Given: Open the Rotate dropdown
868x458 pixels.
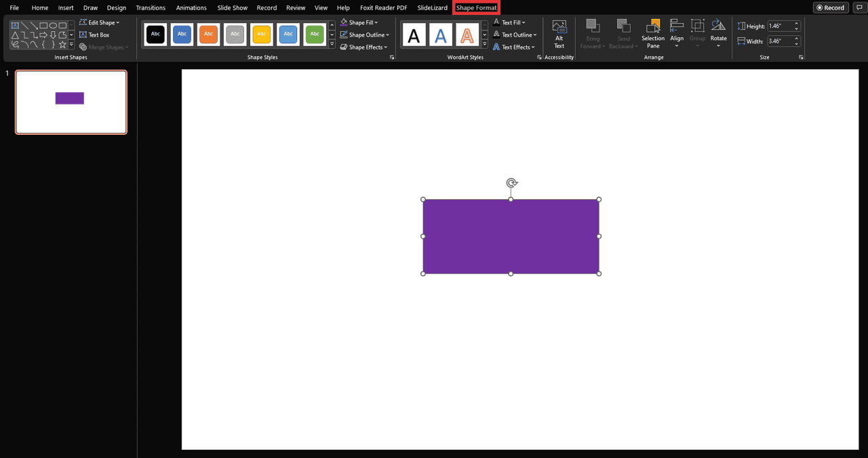Looking at the screenshot, I should click(718, 34).
